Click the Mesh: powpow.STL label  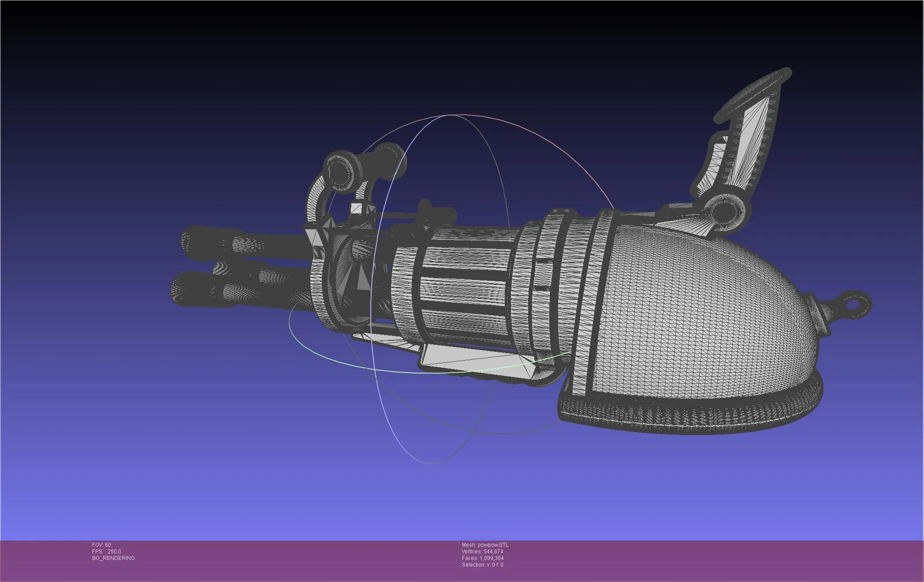[x=485, y=545]
